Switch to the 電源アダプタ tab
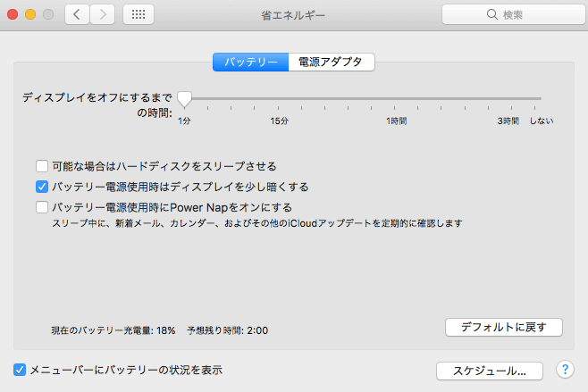 [332, 62]
